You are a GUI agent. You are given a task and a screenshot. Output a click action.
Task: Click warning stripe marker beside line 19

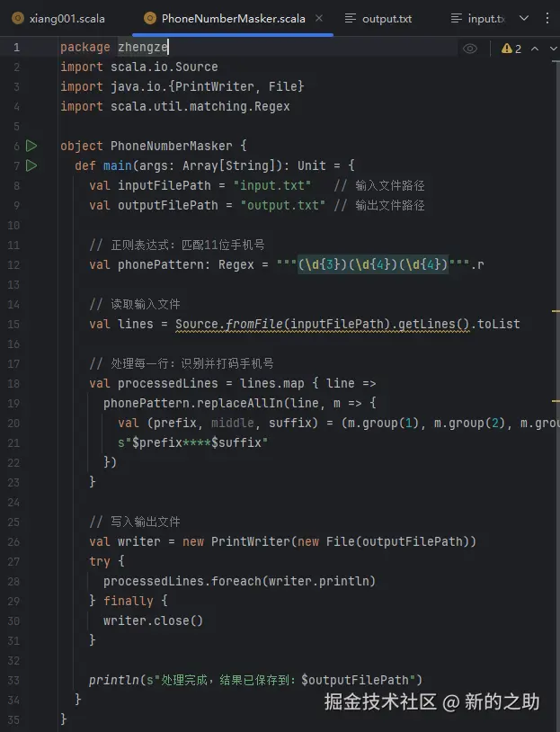[x=556, y=400]
